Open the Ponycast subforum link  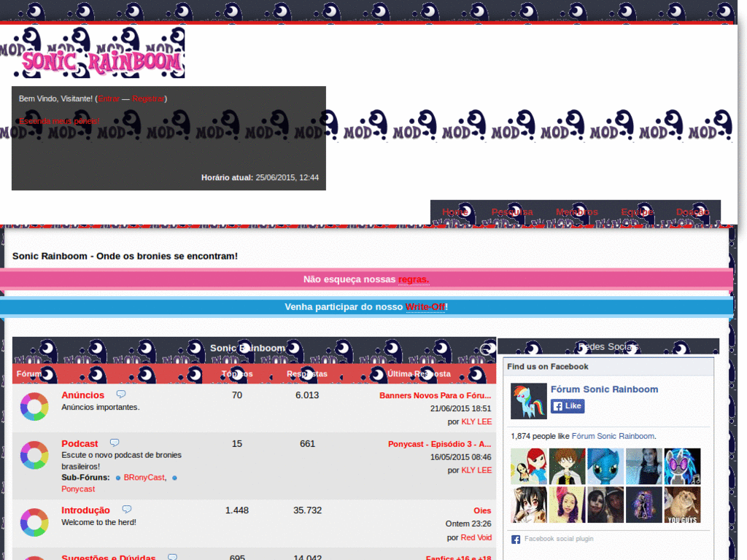coord(78,489)
